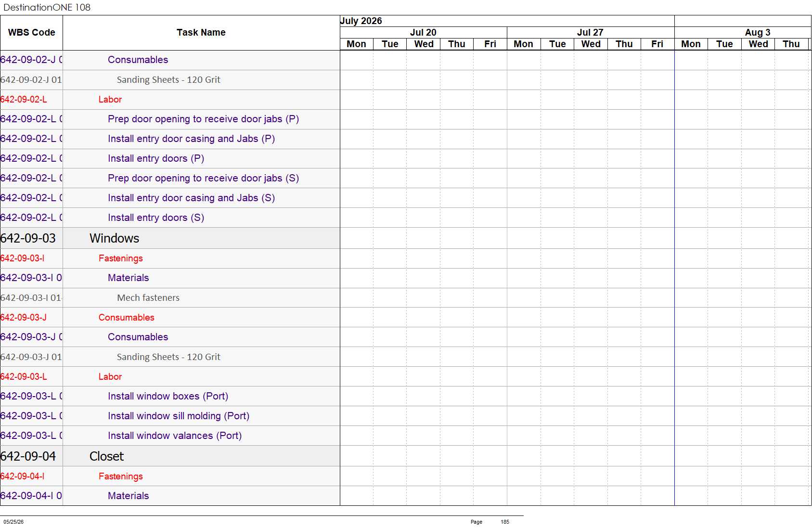This screenshot has height=528, width=812.
Task: Click WBS code 642-09-03-I in red
Action: (22, 258)
